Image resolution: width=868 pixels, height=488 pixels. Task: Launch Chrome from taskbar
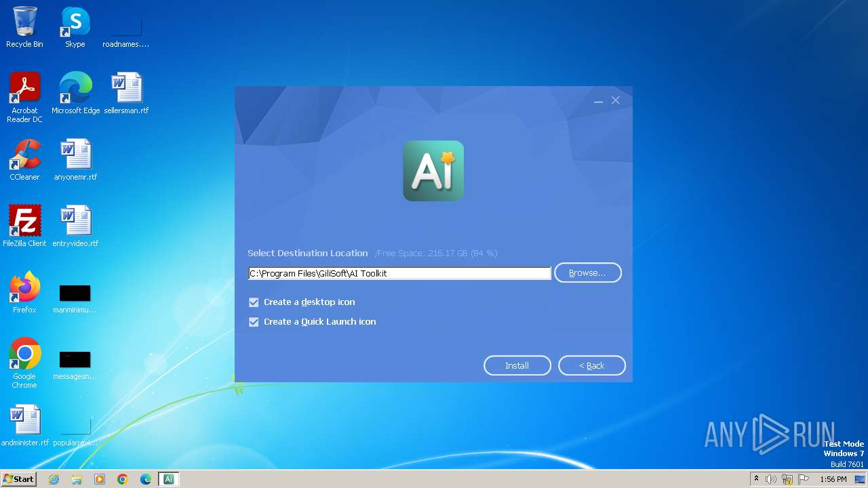(x=123, y=479)
